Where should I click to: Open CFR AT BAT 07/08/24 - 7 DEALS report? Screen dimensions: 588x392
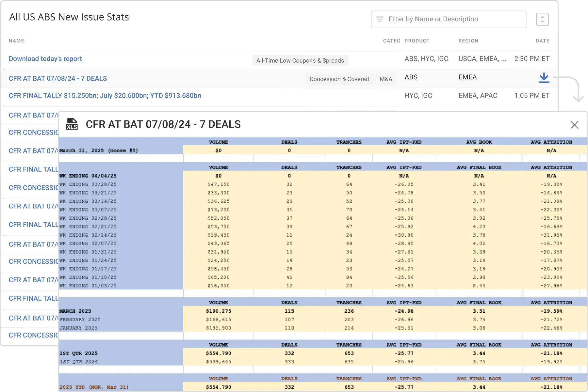click(x=58, y=79)
